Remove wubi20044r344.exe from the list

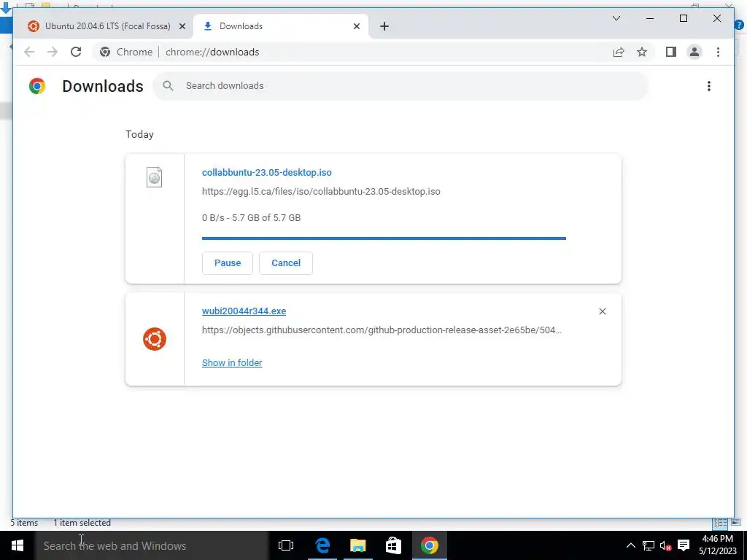pos(602,311)
